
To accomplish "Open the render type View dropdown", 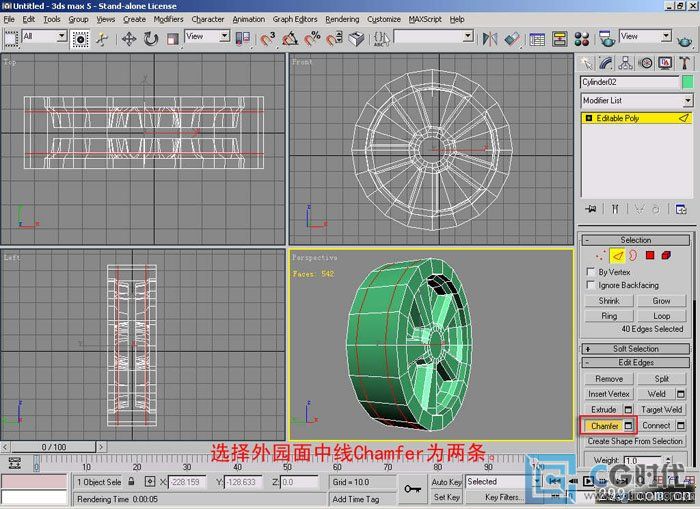I will [667, 36].
